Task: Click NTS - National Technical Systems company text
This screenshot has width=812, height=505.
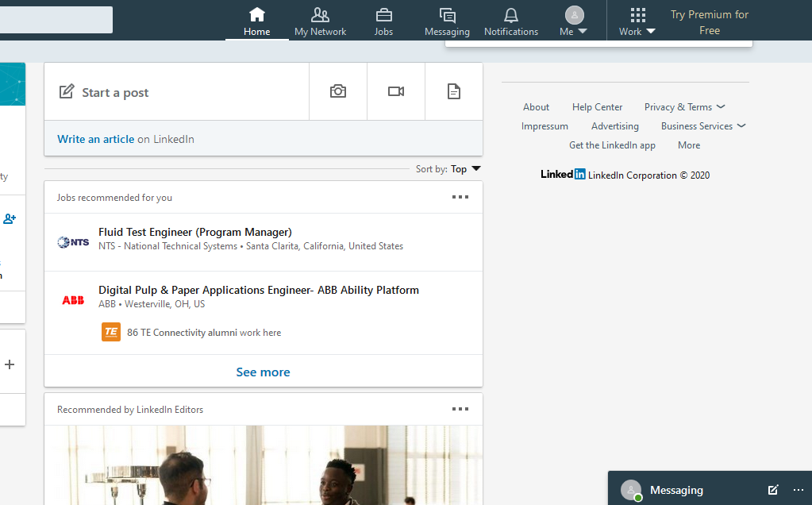Action: click(x=167, y=246)
